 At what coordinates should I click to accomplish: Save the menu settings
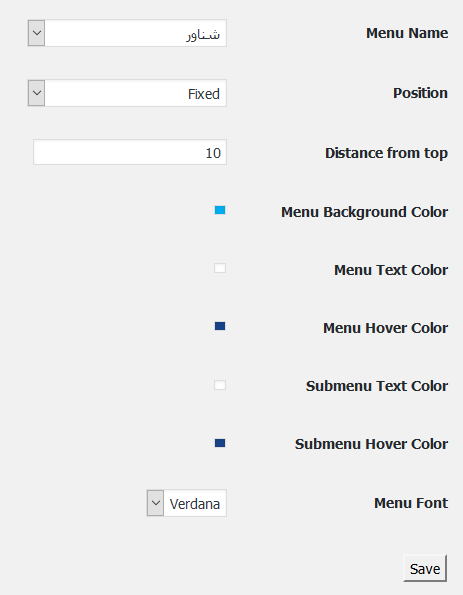tap(425, 568)
